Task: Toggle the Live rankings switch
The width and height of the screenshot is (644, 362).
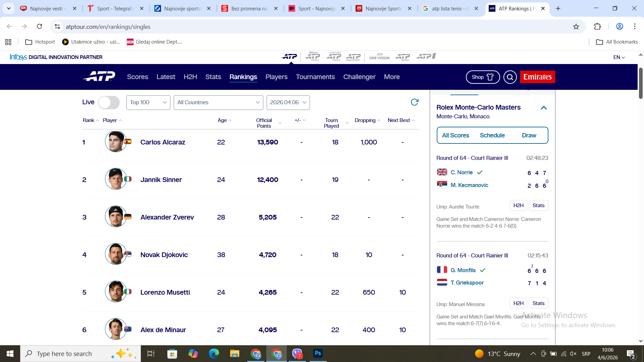Action: (x=109, y=103)
